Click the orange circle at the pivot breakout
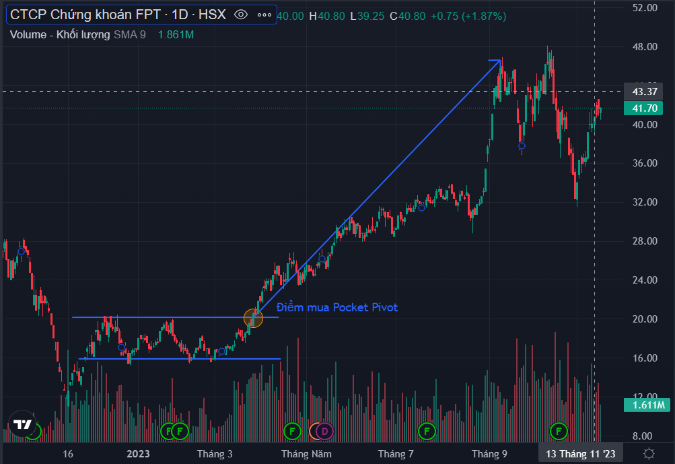The height and width of the screenshot is (464, 675). point(253,318)
